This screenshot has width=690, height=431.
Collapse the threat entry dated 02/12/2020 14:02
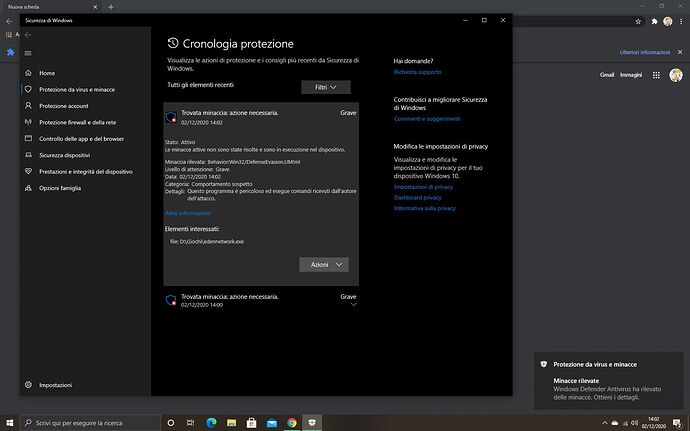(261, 117)
